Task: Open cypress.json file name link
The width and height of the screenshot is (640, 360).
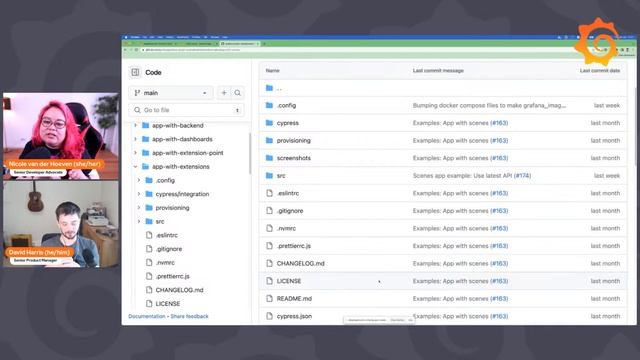Action: pyautogui.click(x=294, y=316)
